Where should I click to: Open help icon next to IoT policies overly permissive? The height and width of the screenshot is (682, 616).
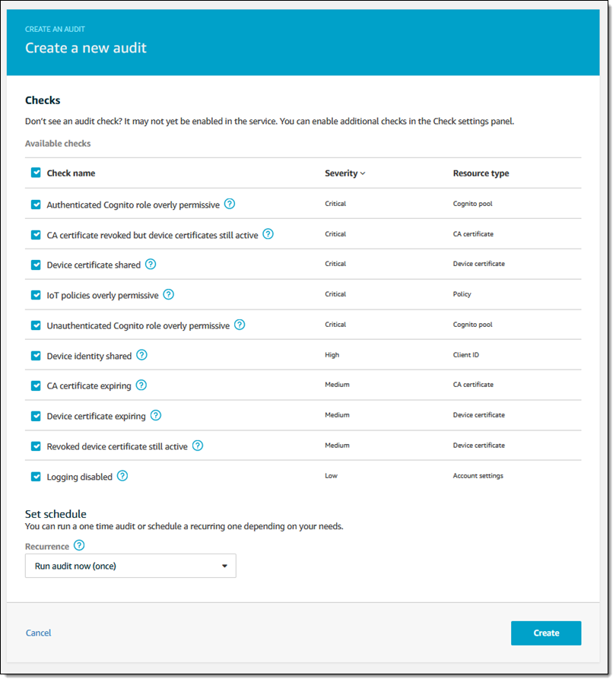pos(169,294)
